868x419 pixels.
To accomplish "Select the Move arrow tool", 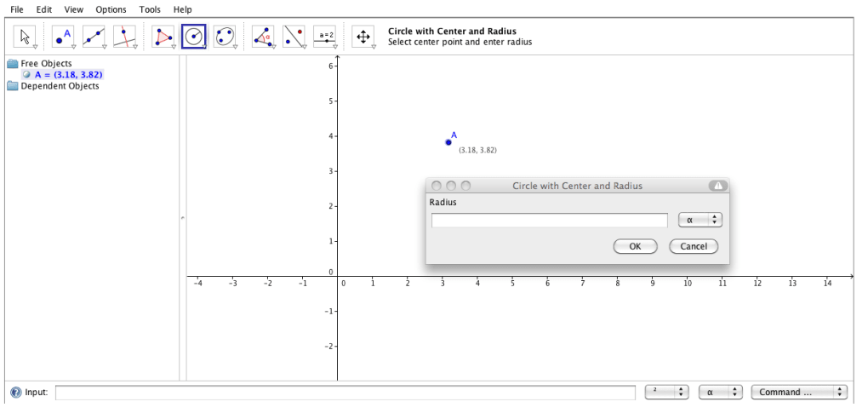I will 26,37.
